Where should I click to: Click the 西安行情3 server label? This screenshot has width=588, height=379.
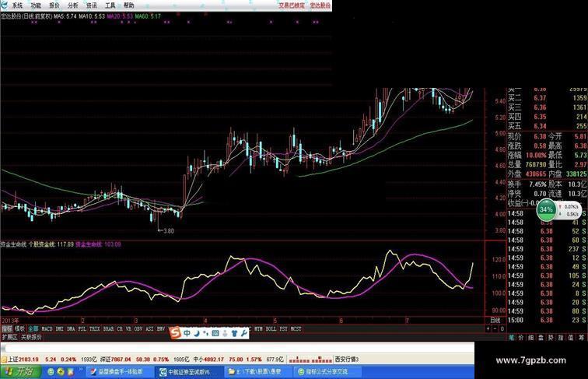[x=347, y=359]
